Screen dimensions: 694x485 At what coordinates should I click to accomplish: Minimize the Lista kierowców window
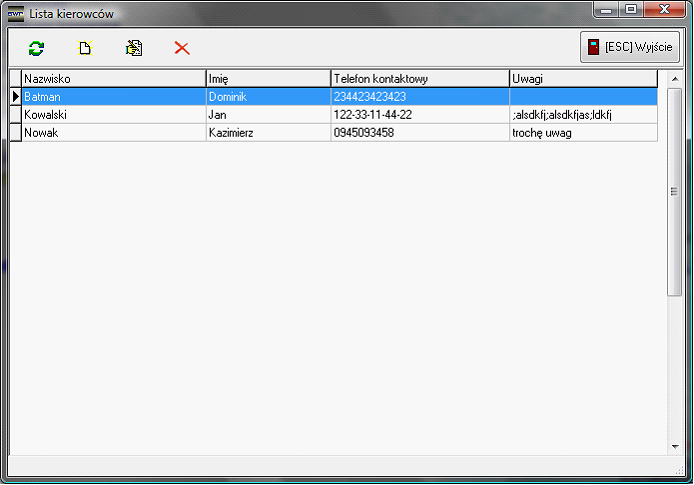606,10
